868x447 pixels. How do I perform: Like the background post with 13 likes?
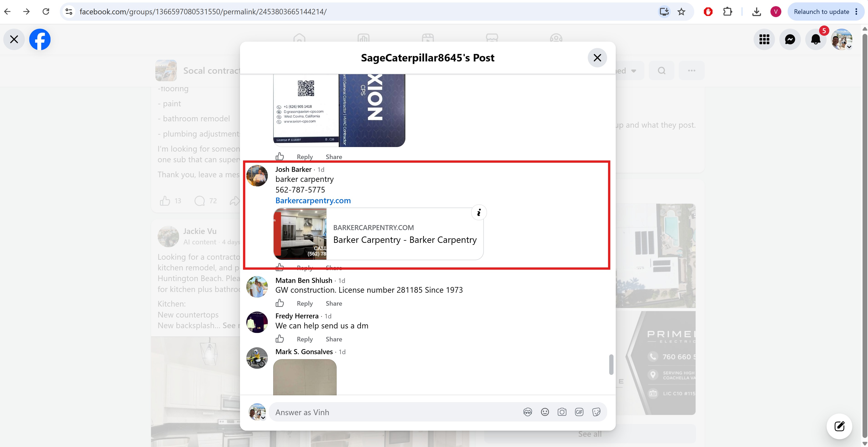[165, 201]
